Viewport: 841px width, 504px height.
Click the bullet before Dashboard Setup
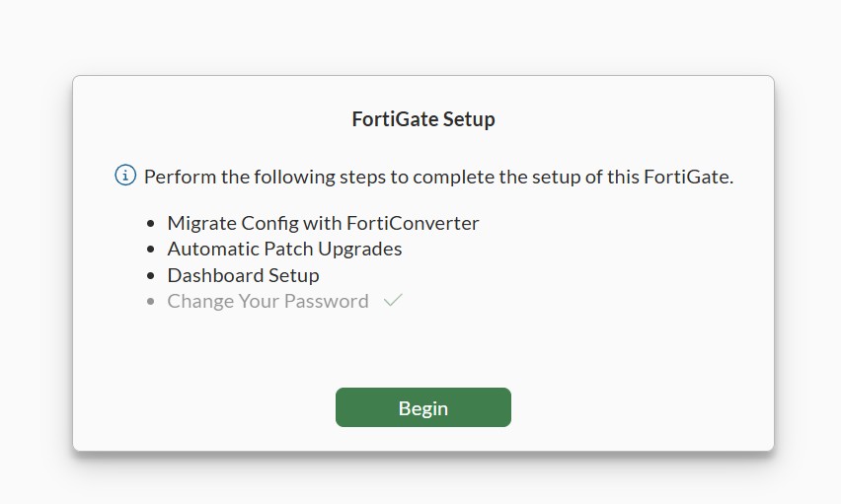151,276
